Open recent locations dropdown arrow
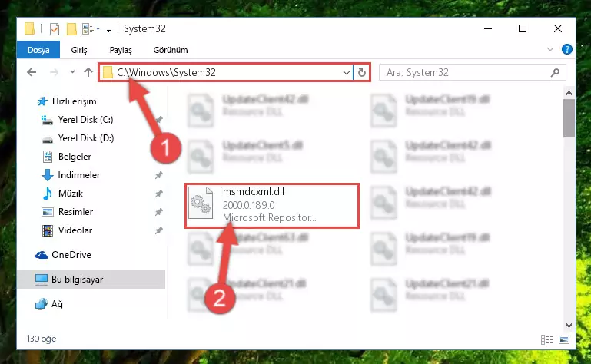 tap(72, 71)
